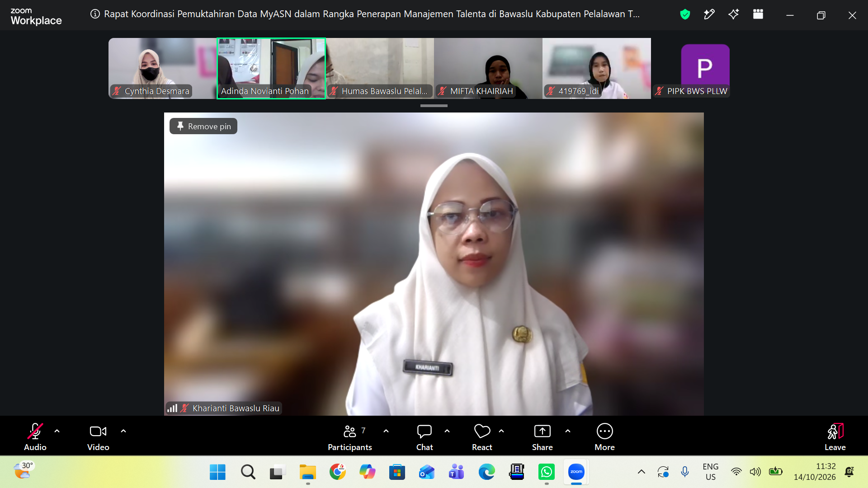This screenshot has height=488, width=868.
Task: Open the AI Companion sparkle icon
Action: tap(734, 14)
